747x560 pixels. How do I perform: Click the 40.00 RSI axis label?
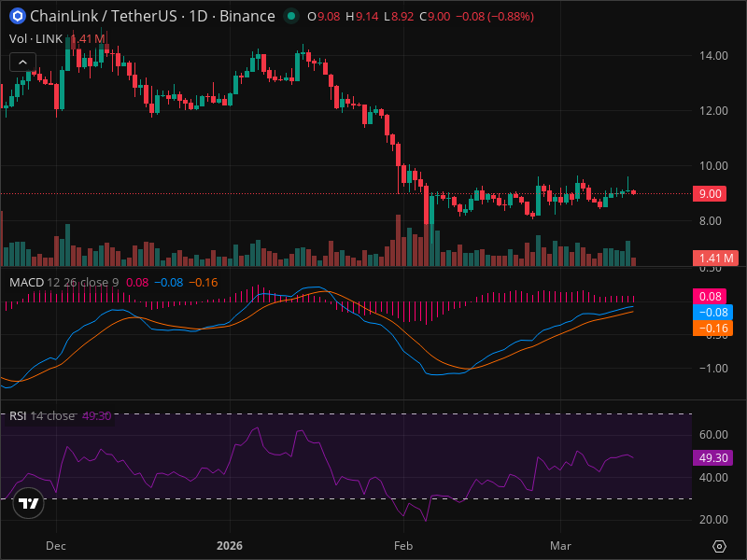[713, 477]
